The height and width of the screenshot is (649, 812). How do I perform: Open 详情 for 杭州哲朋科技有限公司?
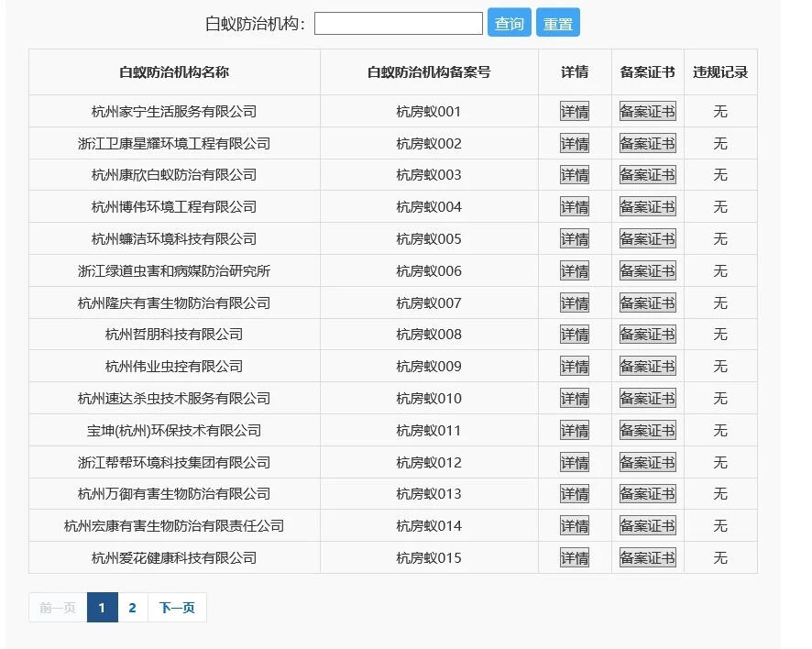pyautogui.click(x=575, y=335)
